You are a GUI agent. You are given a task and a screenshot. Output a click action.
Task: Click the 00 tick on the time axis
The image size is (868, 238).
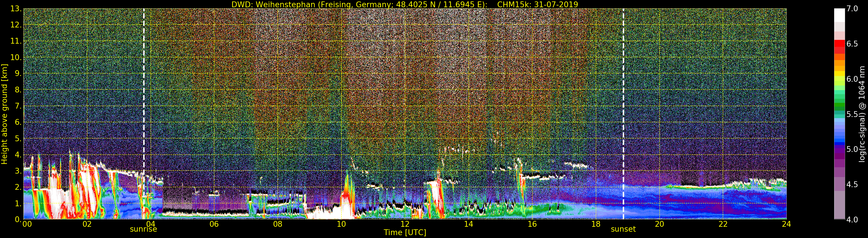(x=27, y=224)
